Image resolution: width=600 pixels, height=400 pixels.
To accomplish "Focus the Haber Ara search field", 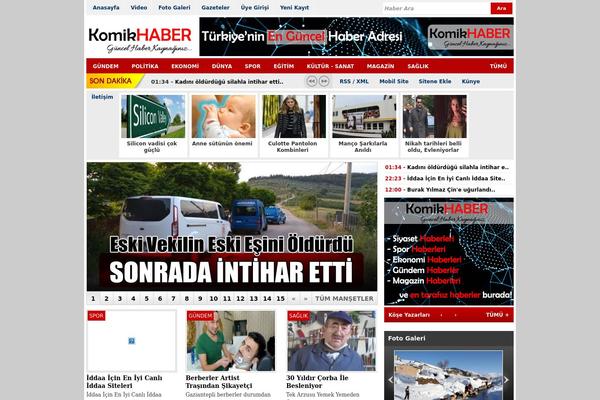I will tap(436, 8).
